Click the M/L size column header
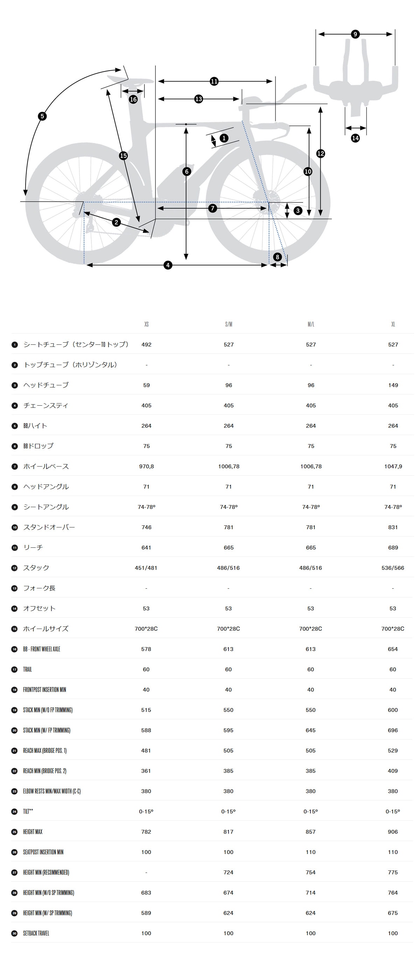This screenshot has width=420, height=980. click(311, 324)
